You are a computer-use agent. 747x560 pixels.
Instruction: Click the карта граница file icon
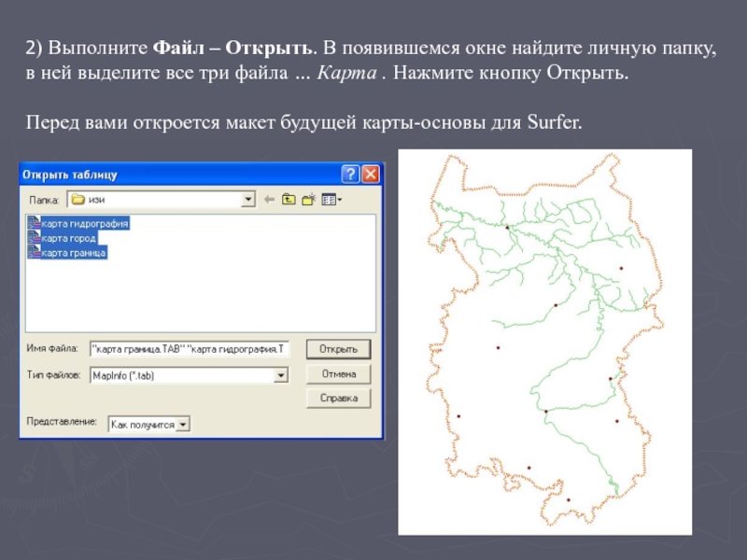(34, 253)
